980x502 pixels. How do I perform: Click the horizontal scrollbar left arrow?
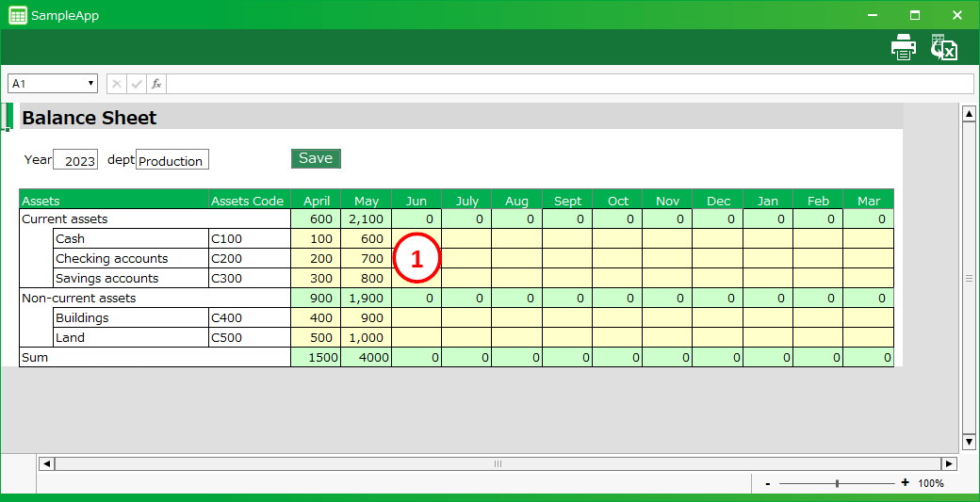pyautogui.click(x=46, y=463)
